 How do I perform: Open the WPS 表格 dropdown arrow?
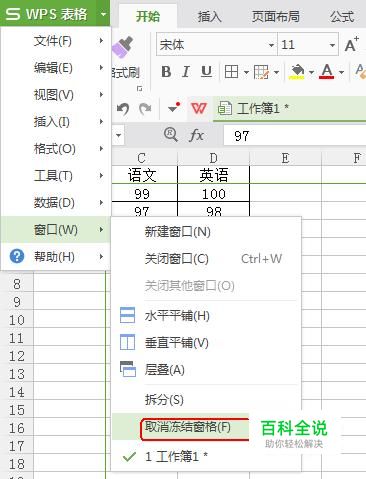point(103,14)
